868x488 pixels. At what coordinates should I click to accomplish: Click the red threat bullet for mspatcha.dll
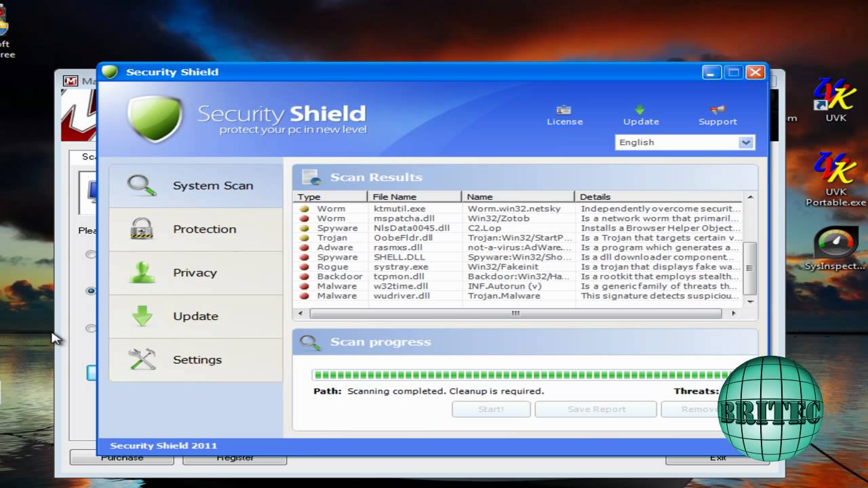(304, 219)
